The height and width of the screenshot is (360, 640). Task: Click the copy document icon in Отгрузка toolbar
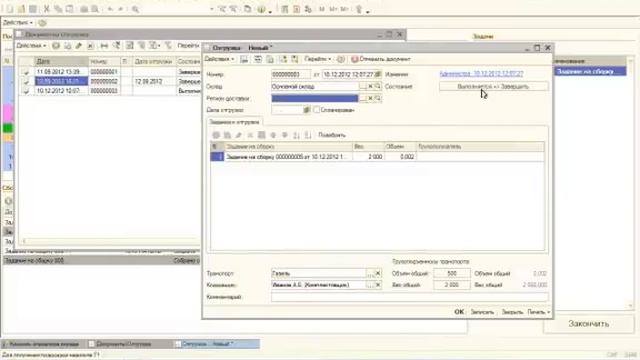(270, 60)
